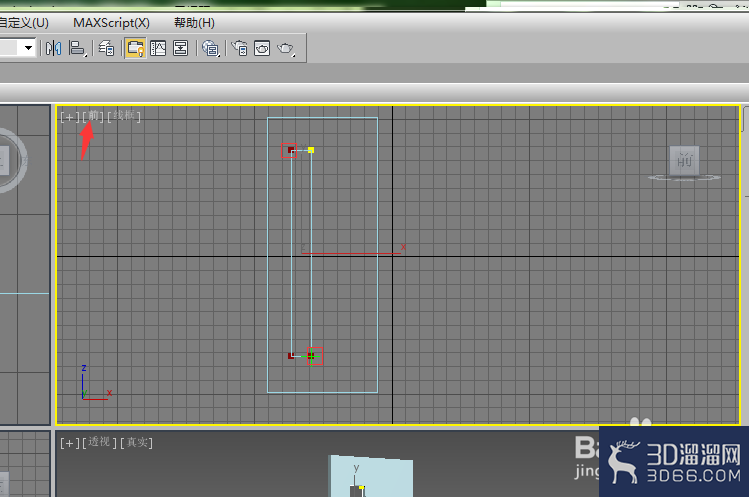Open the [线框] shading mode menu

tap(124, 116)
